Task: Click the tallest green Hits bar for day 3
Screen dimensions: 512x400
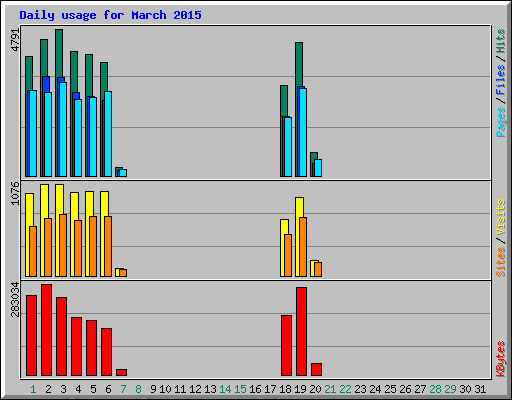Action: (x=59, y=53)
